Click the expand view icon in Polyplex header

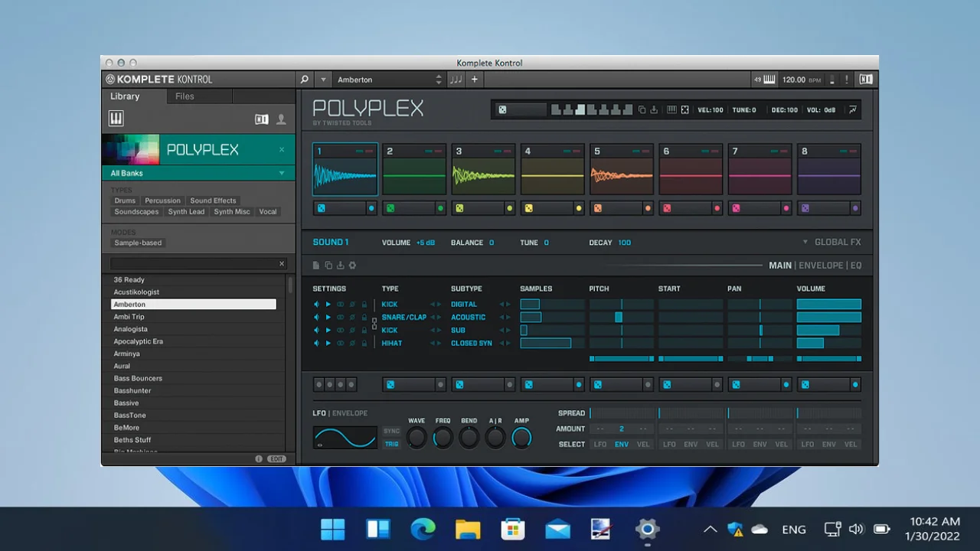[x=684, y=110]
